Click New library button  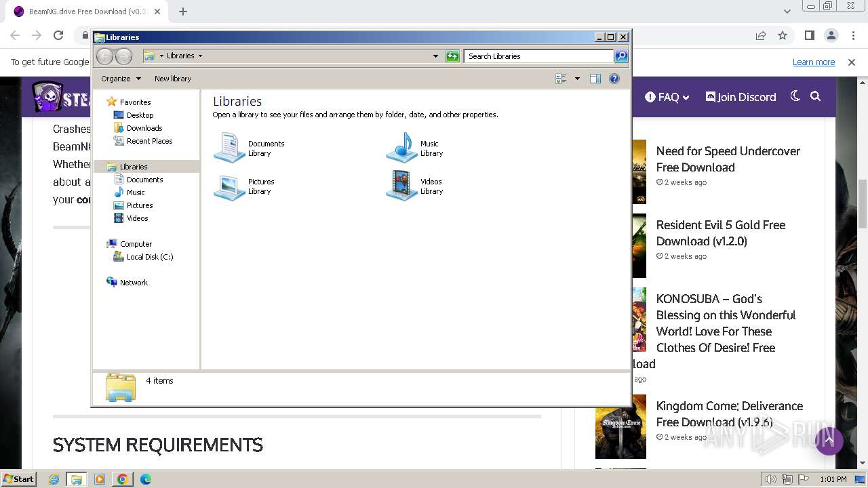pos(173,79)
